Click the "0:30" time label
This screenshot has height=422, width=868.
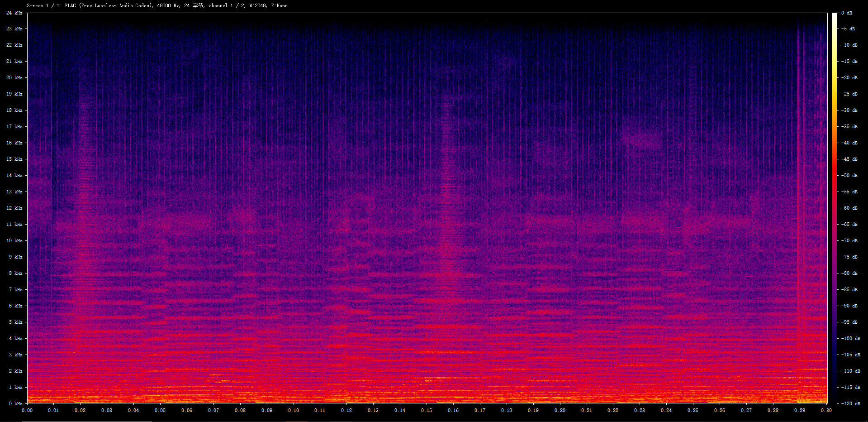(x=826, y=410)
